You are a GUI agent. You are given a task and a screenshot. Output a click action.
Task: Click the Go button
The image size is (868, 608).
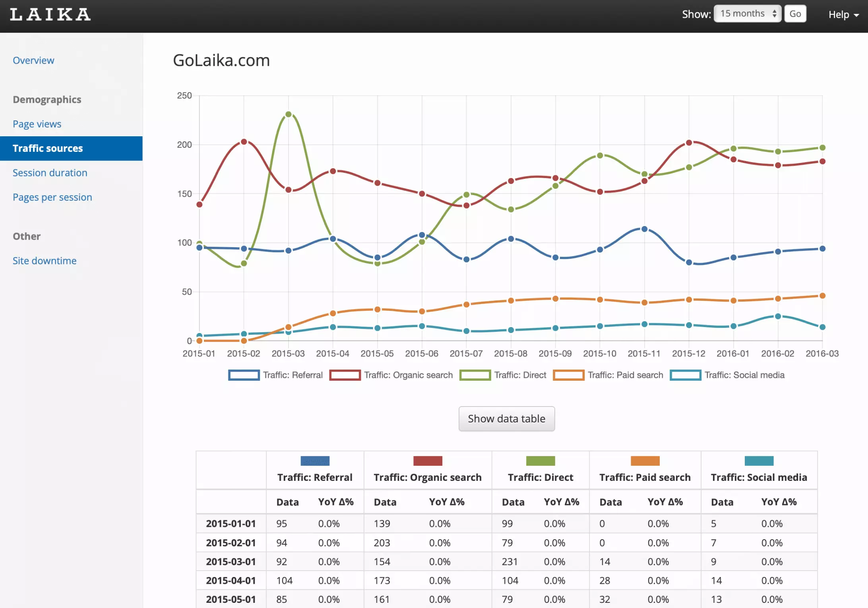click(795, 14)
